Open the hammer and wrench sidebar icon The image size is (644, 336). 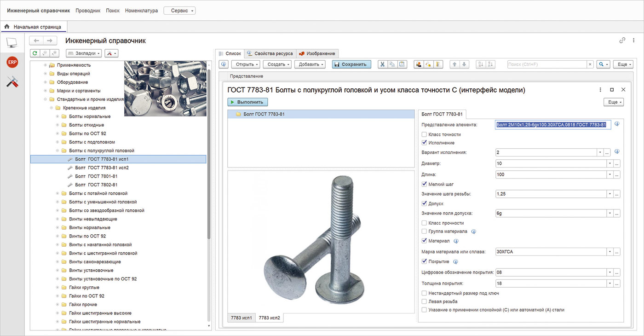(12, 82)
